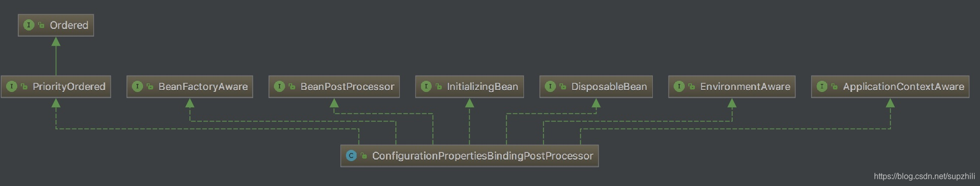This screenshot has width=980, height=186.
Task: Click the interface icon on Ordered
Action: click(x=29, y=25)
